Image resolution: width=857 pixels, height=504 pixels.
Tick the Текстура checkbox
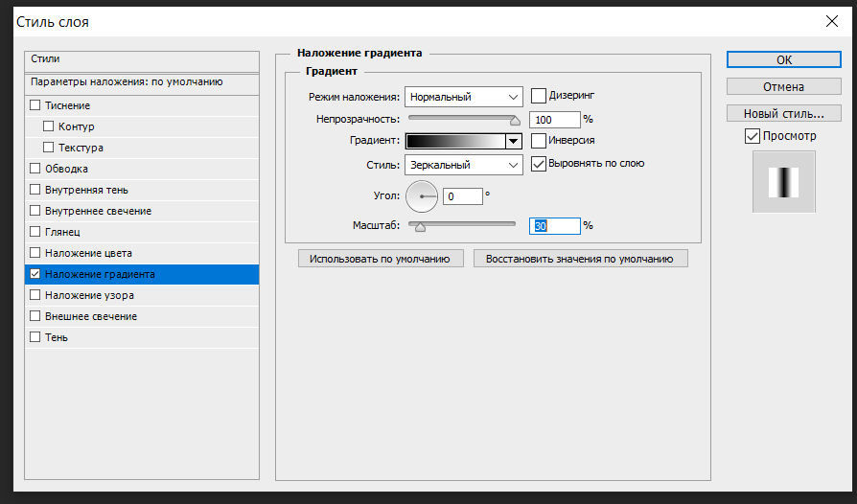click(x=48, y=148)
